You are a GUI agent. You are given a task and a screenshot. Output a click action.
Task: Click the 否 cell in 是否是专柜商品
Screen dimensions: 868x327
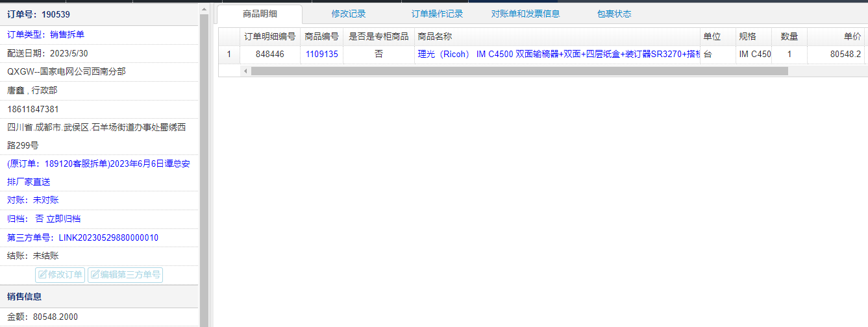[379, 54]
